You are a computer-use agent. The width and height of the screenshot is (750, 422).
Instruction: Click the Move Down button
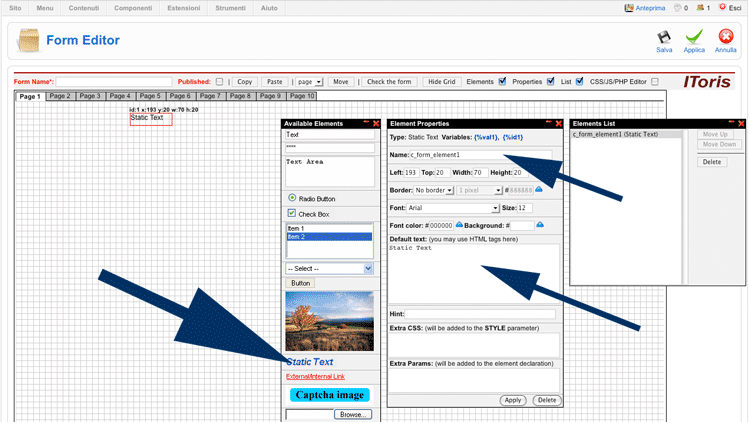[719, 144]
